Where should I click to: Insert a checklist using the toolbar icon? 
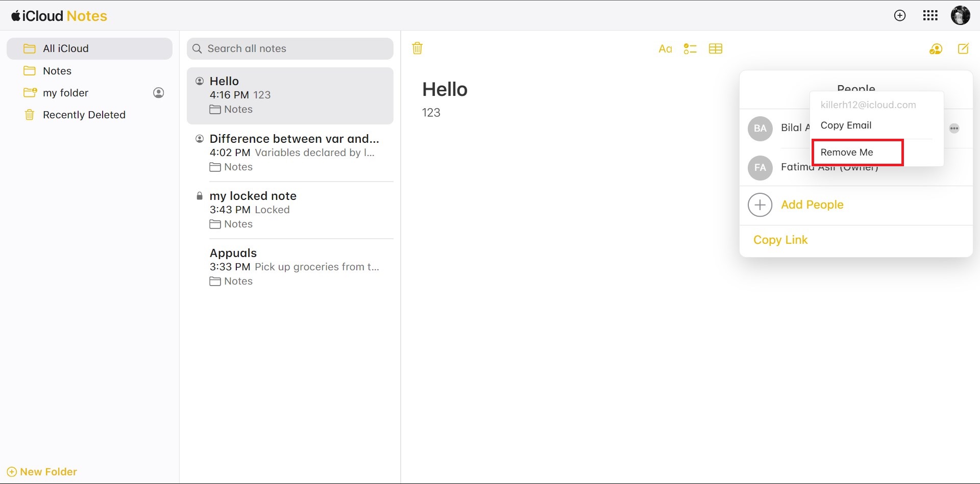690,49
